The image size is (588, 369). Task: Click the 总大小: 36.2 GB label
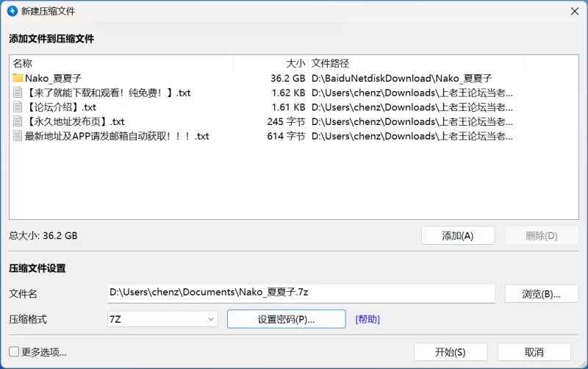pyautogui.click(x=43, y=235)
